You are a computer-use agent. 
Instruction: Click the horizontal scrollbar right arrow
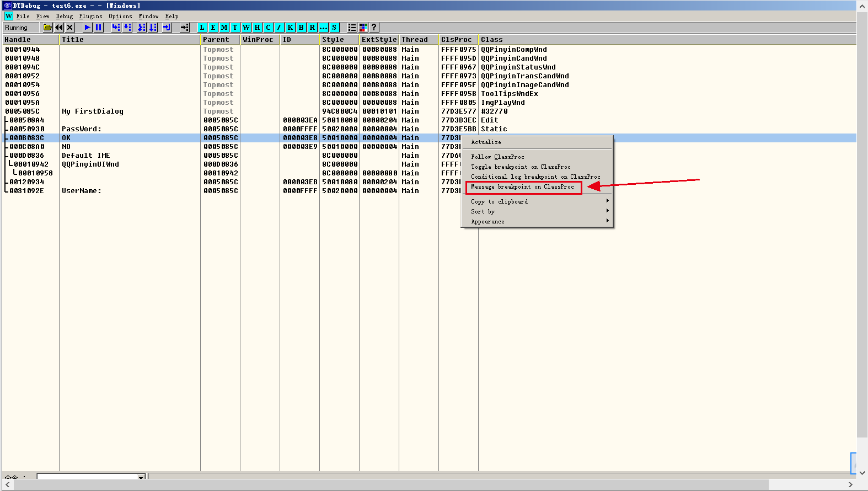(x=850, y=484)
